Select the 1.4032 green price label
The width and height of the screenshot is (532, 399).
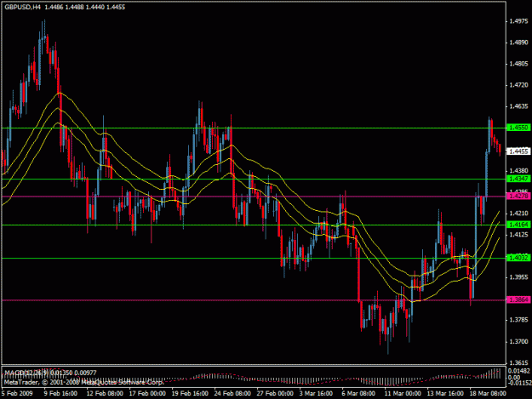click(518, 258)
